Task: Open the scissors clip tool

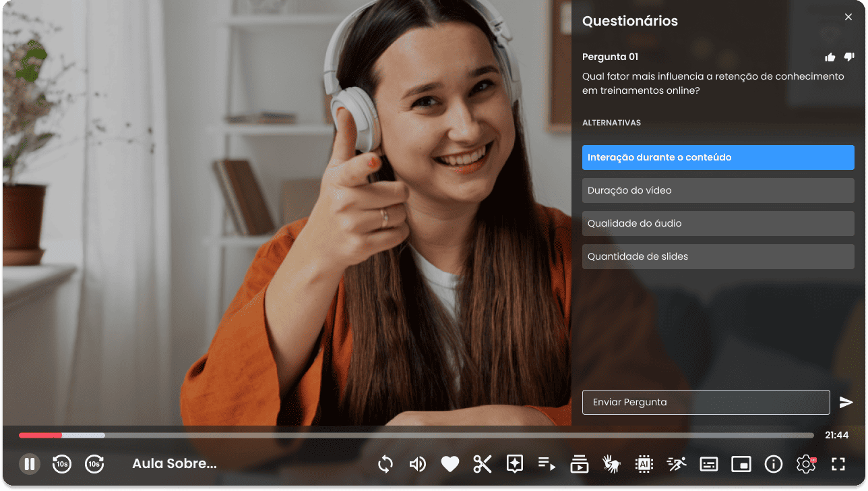Action: click(483, 464)
